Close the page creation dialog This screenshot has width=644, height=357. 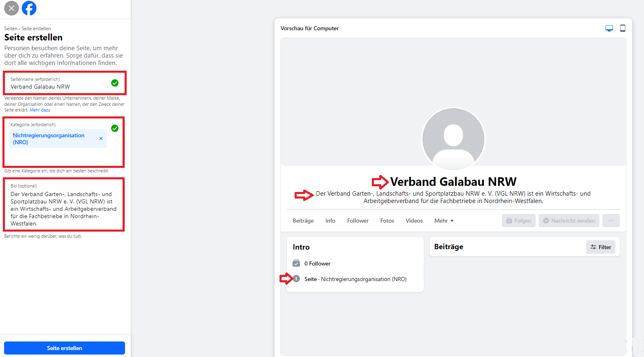pos(11,8)
